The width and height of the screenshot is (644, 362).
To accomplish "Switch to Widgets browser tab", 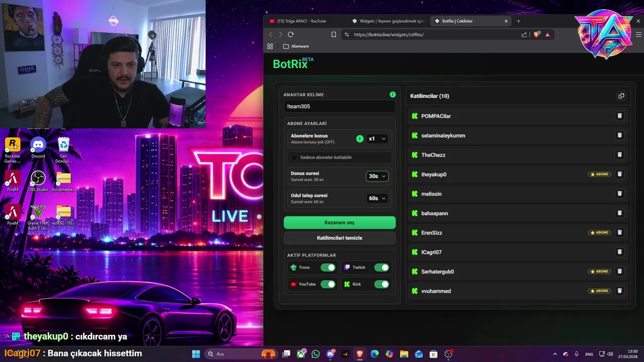I will 387,21.
